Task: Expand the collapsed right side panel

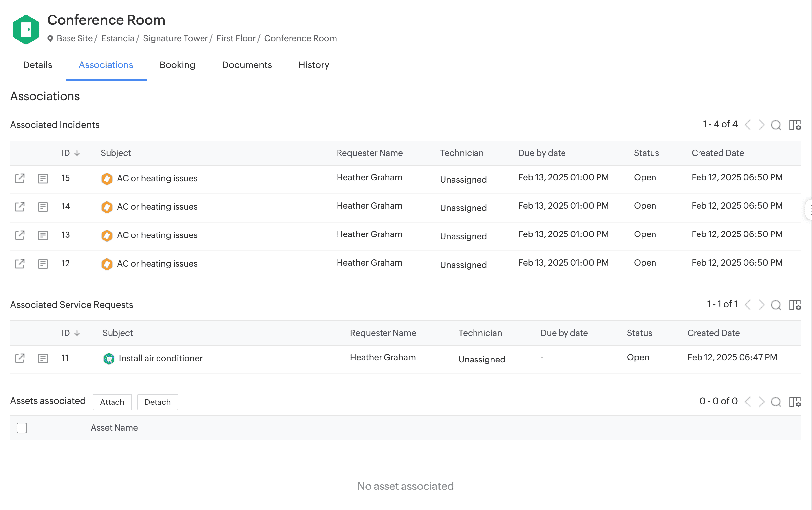Action: 809,210
